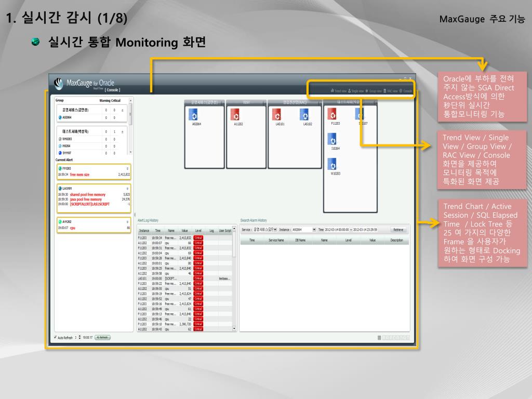Select the W10203 instance icon in the map
This screenshot has height=399, width=532.
(x=332, y=164)
